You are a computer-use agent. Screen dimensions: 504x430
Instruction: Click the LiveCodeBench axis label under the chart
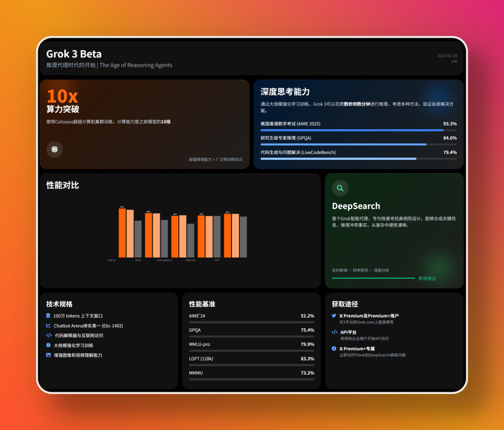(x=164, y=260)
